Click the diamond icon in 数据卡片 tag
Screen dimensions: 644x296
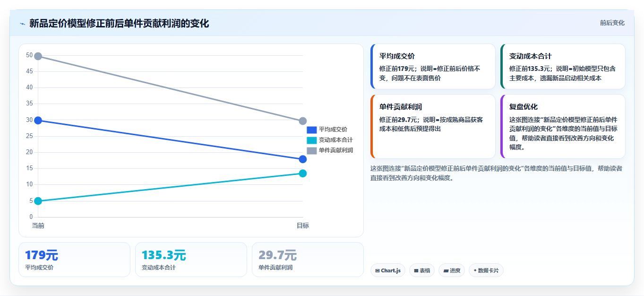[x=475, y=270]
